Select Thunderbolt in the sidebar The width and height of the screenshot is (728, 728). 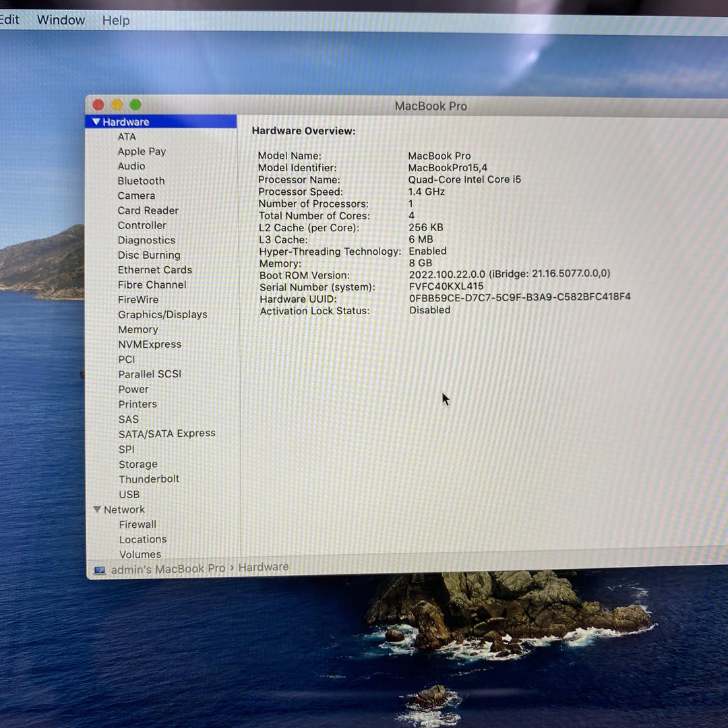pos(148,479)
